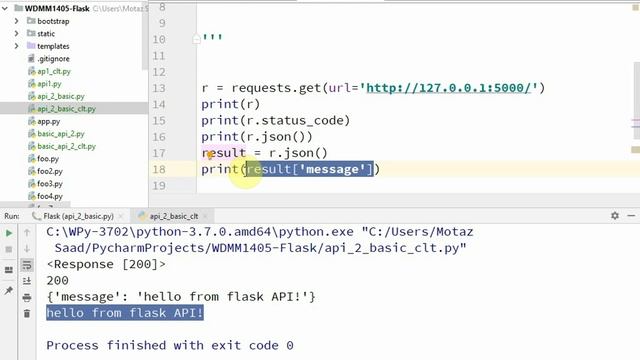Viewport: 640px width, 360px height.
Task: Select foo2.py in project tree
Action: [50, 171]
